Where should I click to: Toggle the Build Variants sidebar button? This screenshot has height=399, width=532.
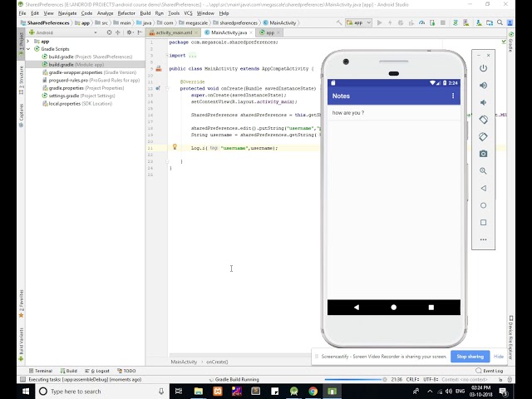pos(21,344)
